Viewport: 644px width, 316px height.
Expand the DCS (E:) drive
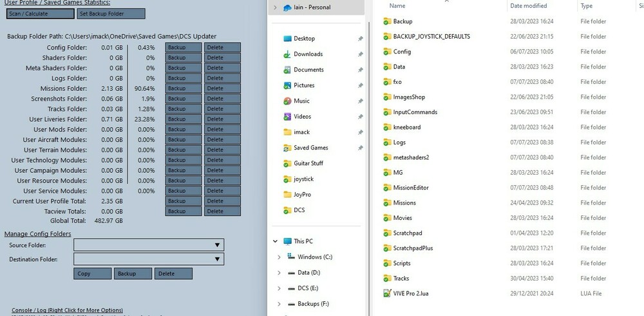[x=279, y=288]
